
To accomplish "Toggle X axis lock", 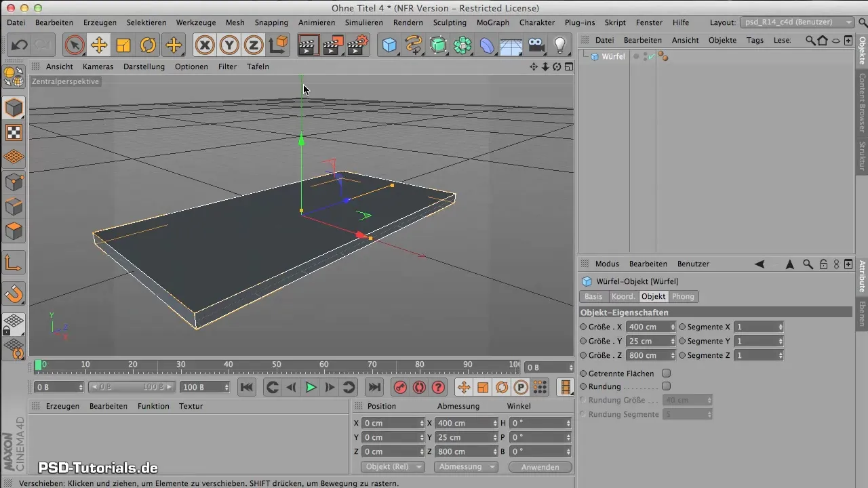I will coord(204,45).
